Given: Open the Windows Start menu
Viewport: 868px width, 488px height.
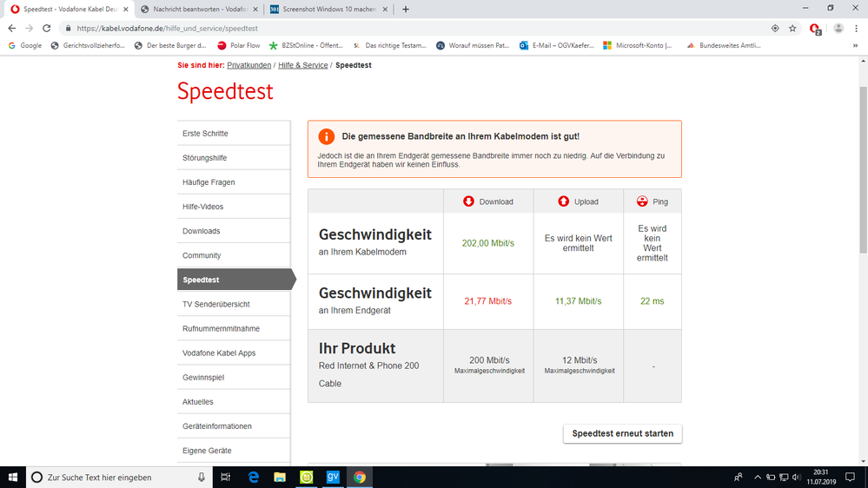Looking at the screenshot, I should point(13,477).
